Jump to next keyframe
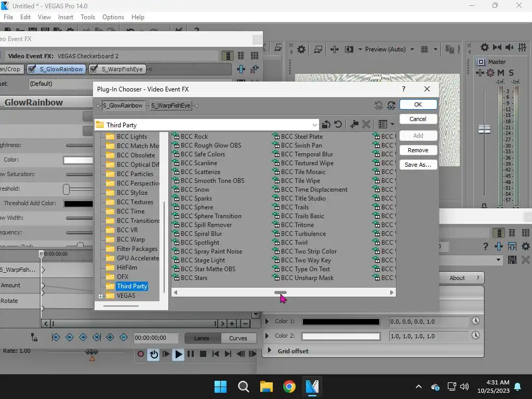The image size is (532, 399). [x=83, y=337]
